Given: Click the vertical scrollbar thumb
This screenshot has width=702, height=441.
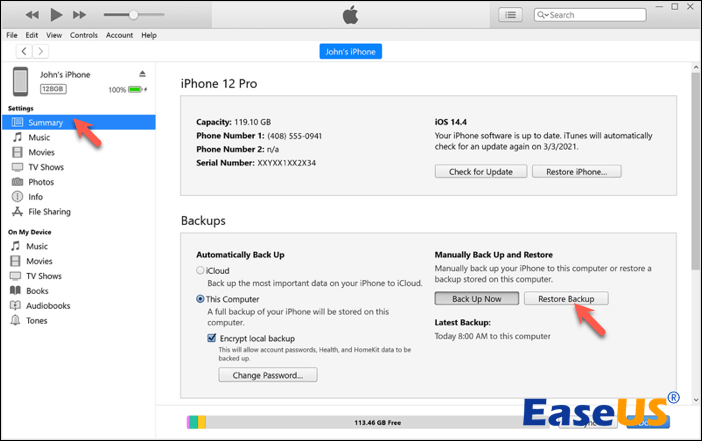Looking at the screenshot, I should pos(696,171).
